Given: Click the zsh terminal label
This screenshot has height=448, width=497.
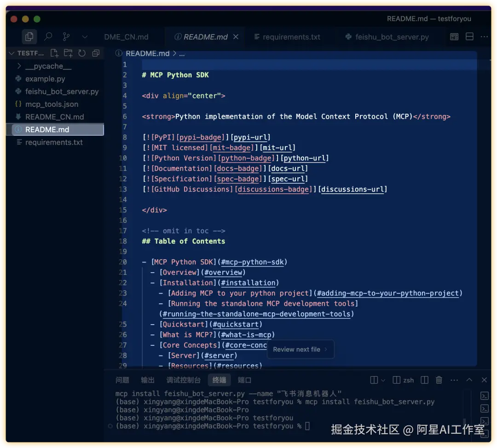Looking at the screenshot, I should pos(408,380).
